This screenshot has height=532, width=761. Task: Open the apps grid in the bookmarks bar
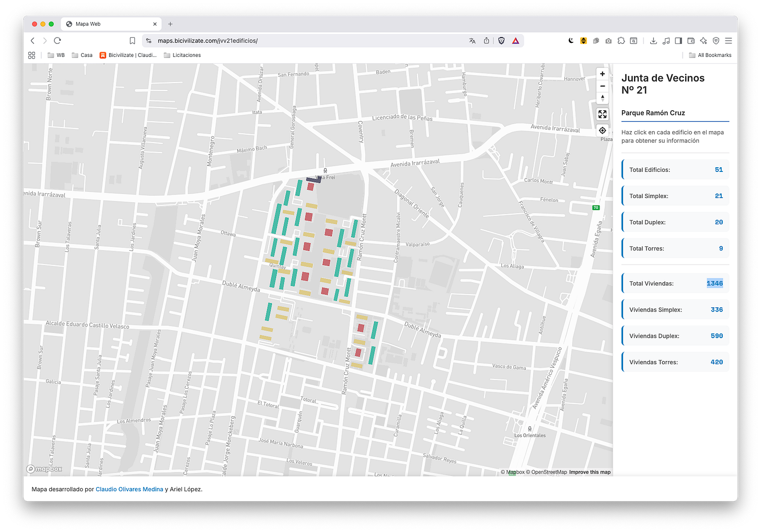(32, 55)
